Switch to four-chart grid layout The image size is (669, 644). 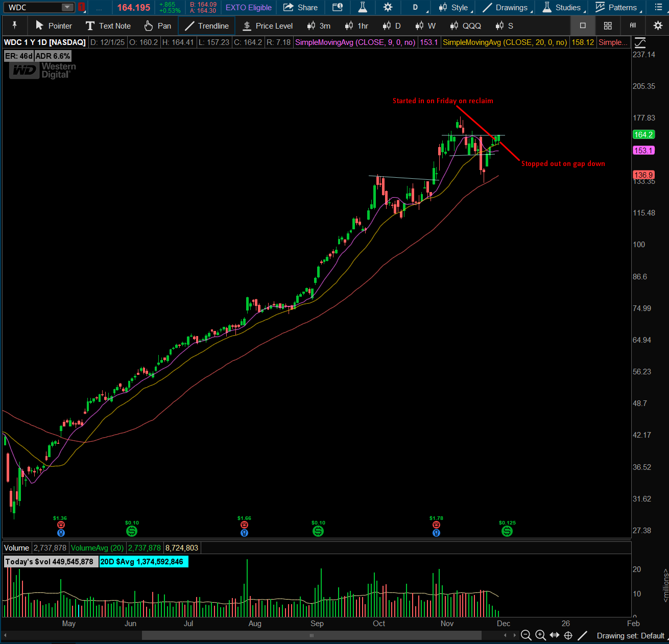tap(608, 26)
